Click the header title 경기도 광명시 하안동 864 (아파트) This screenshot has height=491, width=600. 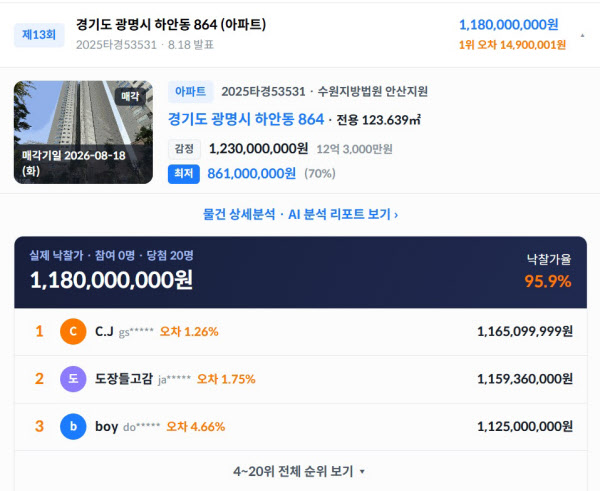tap(171, 24)
